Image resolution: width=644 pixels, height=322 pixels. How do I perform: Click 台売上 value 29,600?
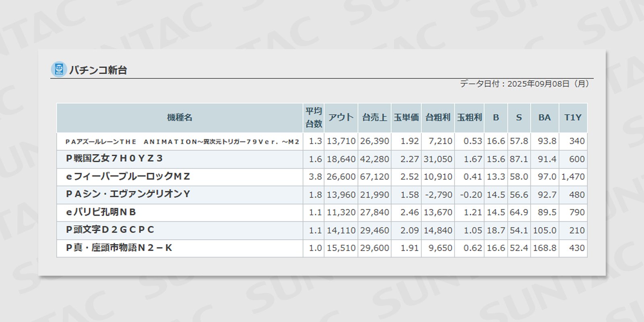tap(374, 248)
